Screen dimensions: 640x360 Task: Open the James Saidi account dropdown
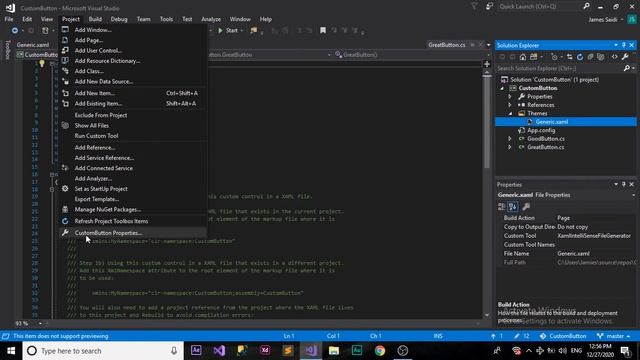tap(606, 19)
